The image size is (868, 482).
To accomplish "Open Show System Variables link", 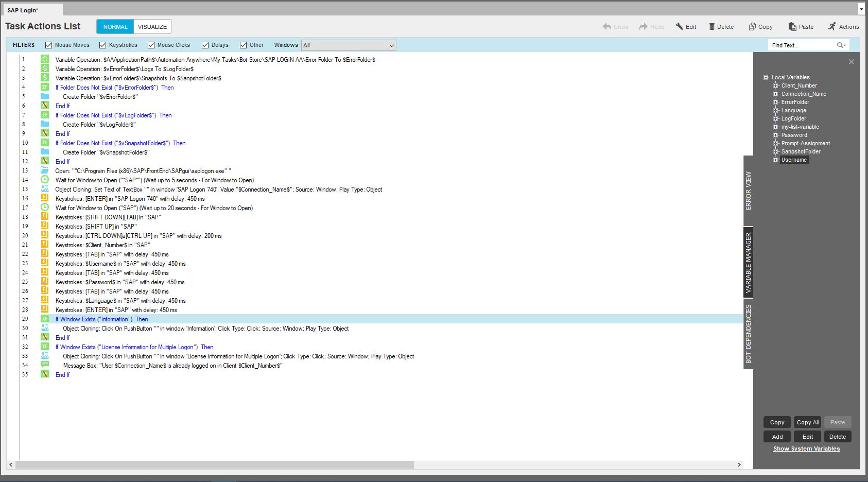I will tap(807, 449).
